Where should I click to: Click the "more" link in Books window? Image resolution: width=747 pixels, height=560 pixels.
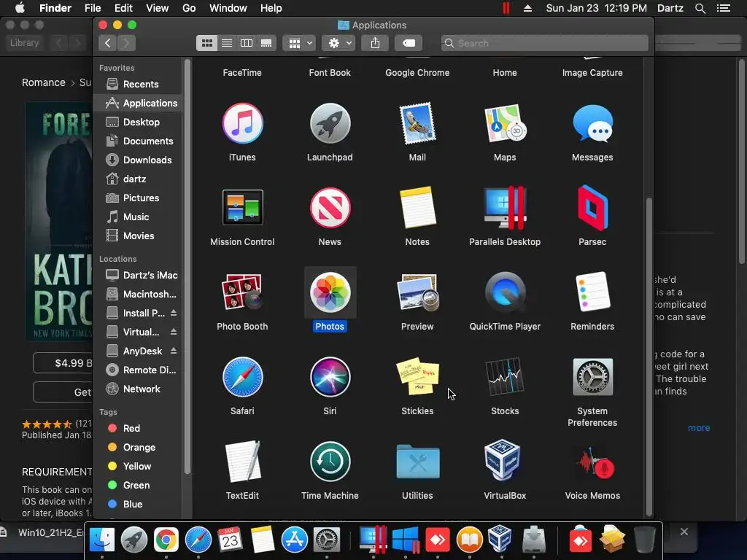click(698, 427)
